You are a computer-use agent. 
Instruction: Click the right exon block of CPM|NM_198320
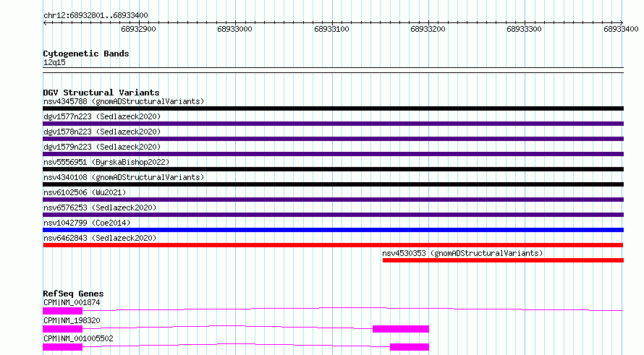click(x=401, y=329)
